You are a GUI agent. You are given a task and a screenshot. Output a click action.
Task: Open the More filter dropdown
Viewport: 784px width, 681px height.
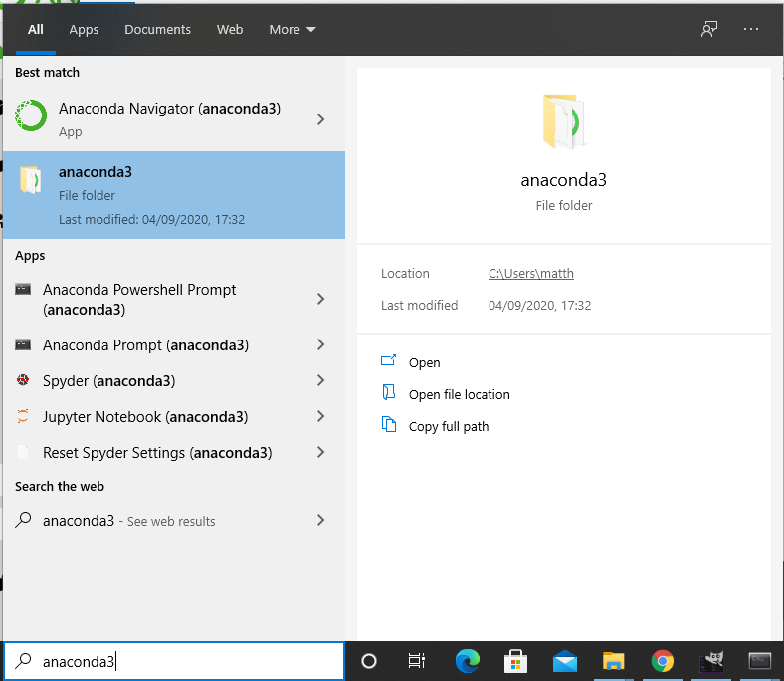[292, 30]
